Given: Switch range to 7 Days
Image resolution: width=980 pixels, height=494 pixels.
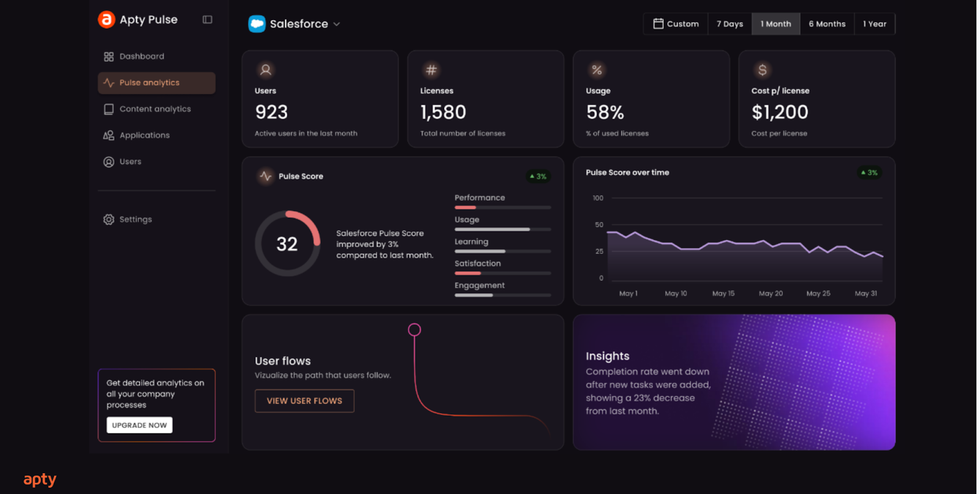Looking at the screenshot, I should pos(730,24).
